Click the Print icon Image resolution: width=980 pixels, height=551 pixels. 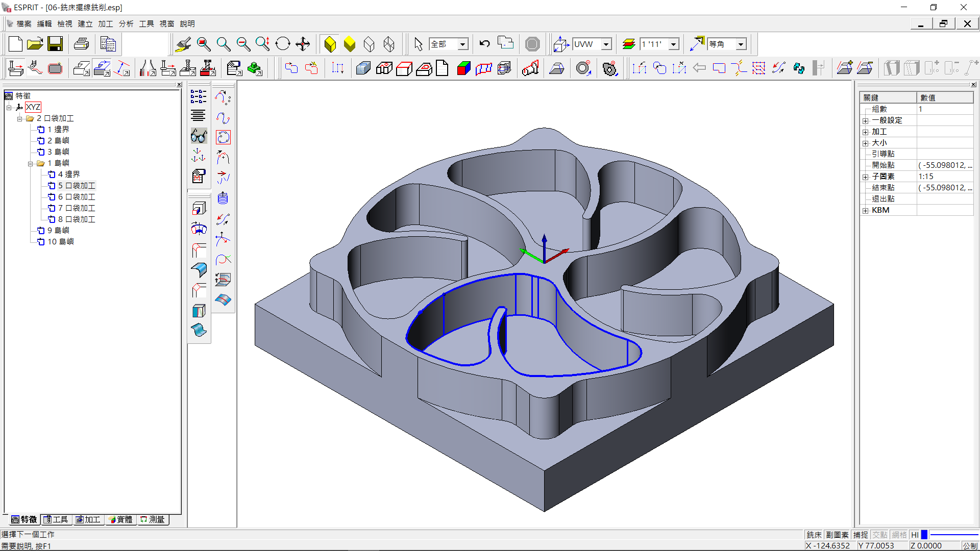82,44
